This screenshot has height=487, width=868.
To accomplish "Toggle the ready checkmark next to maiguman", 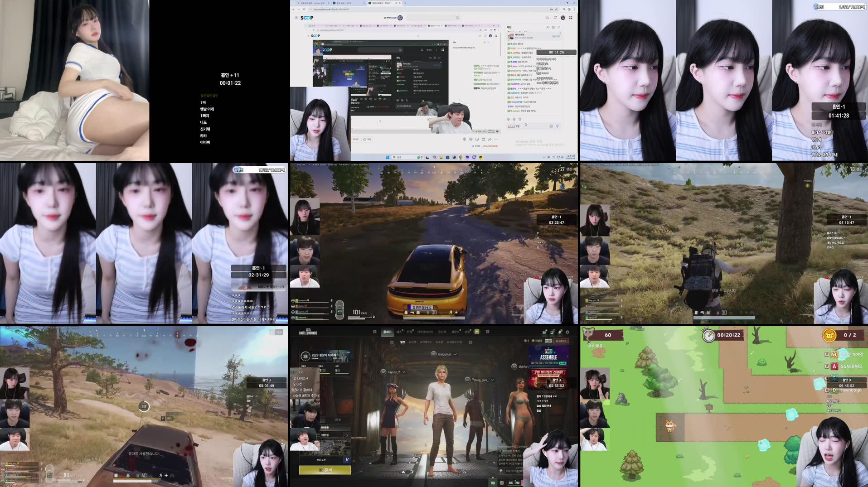I will tap(455, 354).
